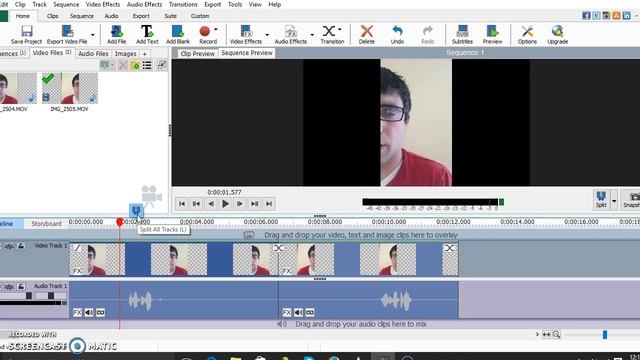Open FX on first audio clip
This screenshot has width=640, height=360.
[x=77, y=313]
